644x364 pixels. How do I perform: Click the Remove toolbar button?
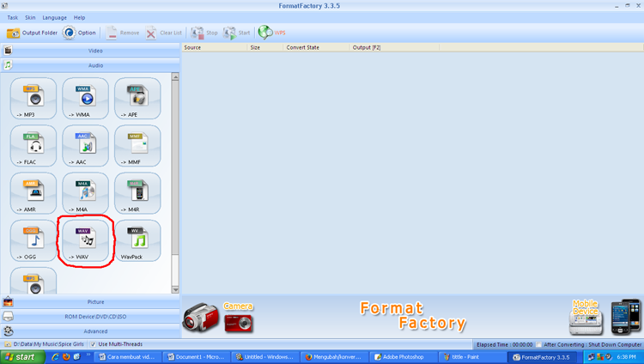pos(123,33)
